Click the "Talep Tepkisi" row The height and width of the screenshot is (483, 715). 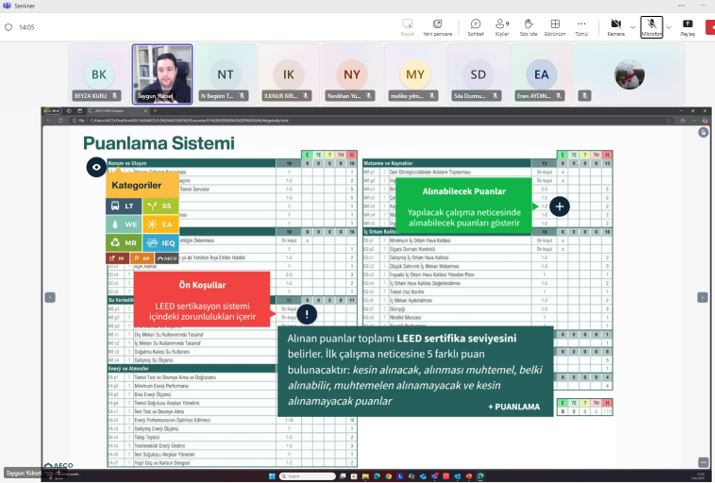pos(232,437)
